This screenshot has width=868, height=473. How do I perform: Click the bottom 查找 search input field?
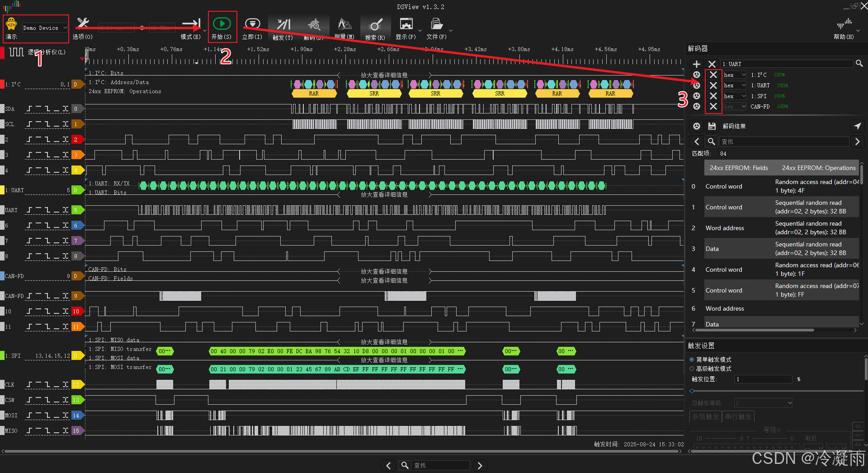pyautogui.click(x=441, y=465)
